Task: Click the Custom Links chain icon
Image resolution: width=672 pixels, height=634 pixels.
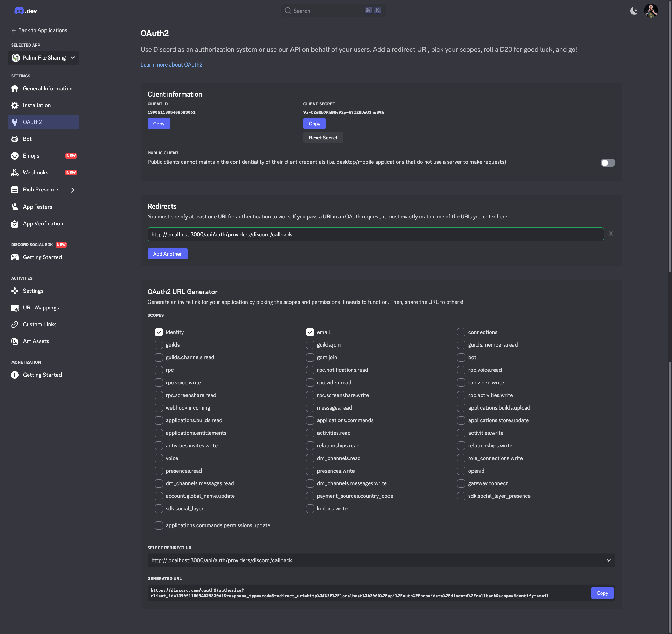Action: pos(15,325)
